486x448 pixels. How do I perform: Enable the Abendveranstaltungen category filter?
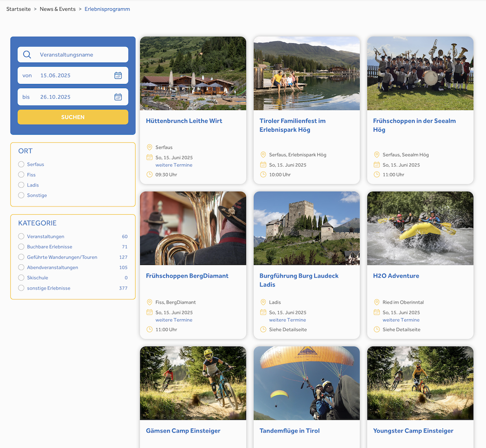click(21, 267)
